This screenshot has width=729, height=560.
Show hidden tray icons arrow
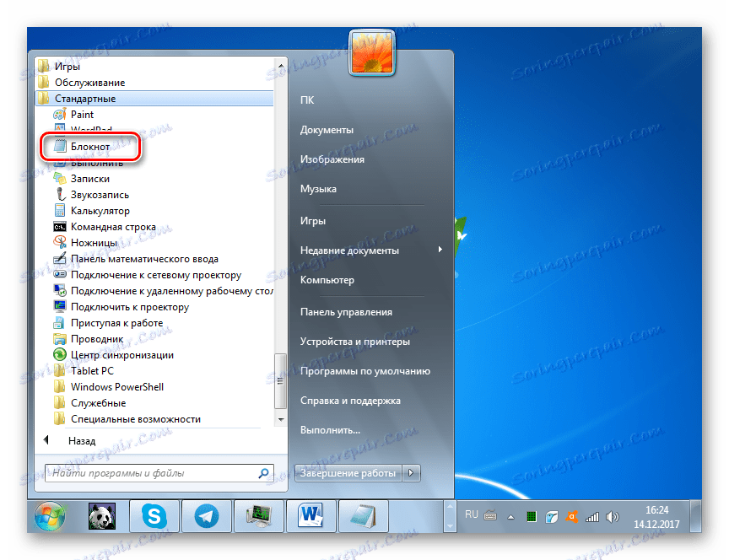tap(510, 517)
